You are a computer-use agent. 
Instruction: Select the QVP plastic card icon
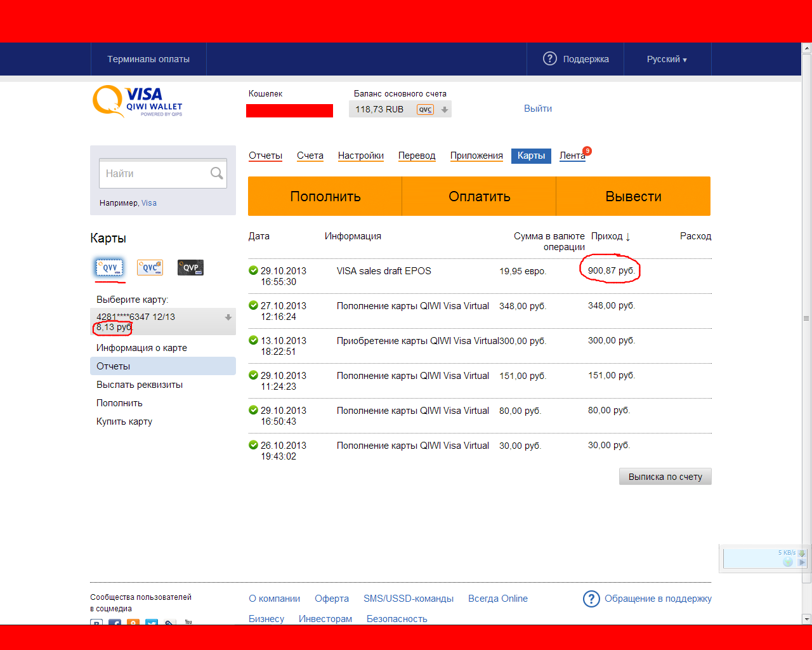[x=190, y=268]
